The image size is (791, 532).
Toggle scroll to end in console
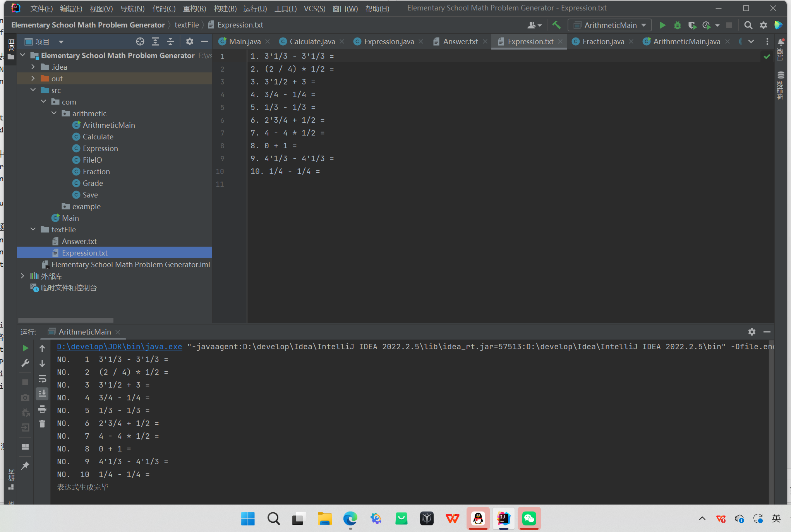click(x=42, y=394)
